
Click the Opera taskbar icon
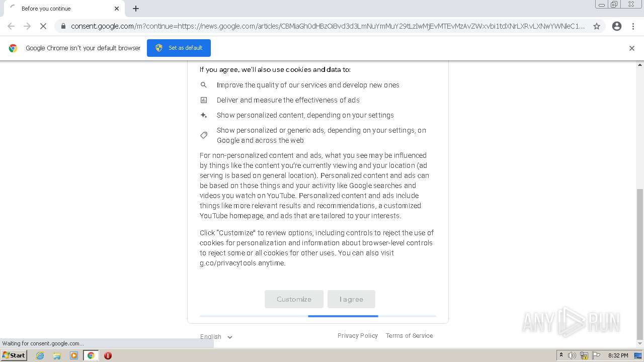[108, 355]
